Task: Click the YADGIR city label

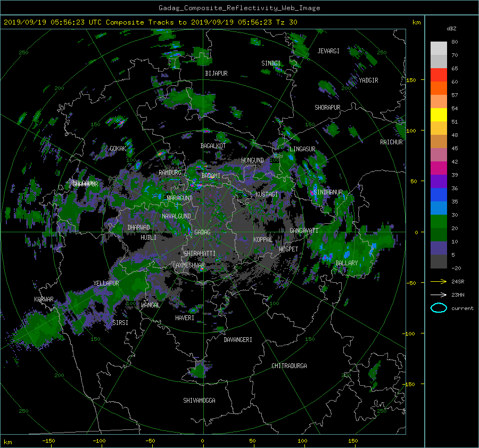Action: [x=368, y=80]
